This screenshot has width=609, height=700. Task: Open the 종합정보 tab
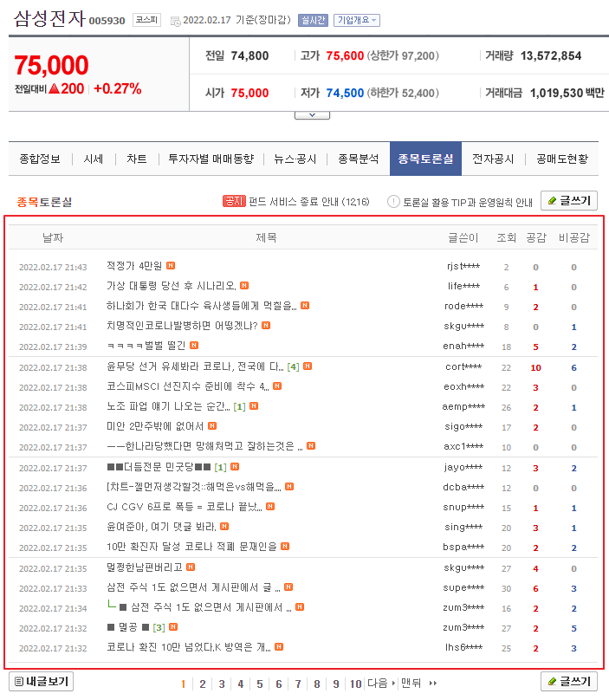coord(40,159)
